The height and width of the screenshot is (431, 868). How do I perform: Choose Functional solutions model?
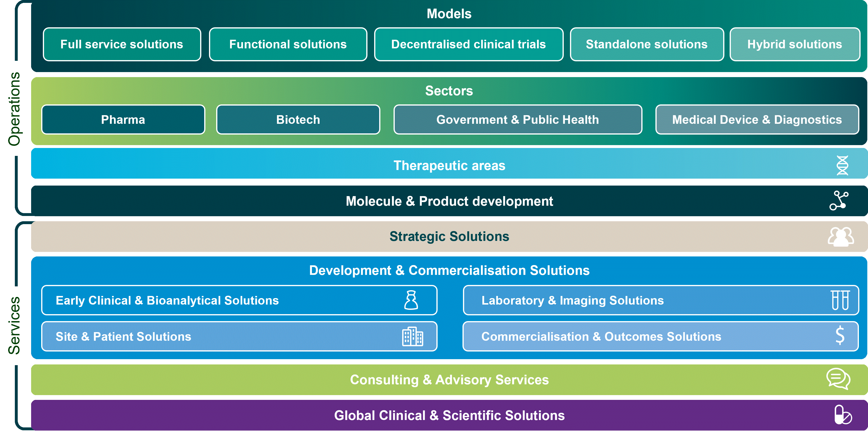point(288,45)
